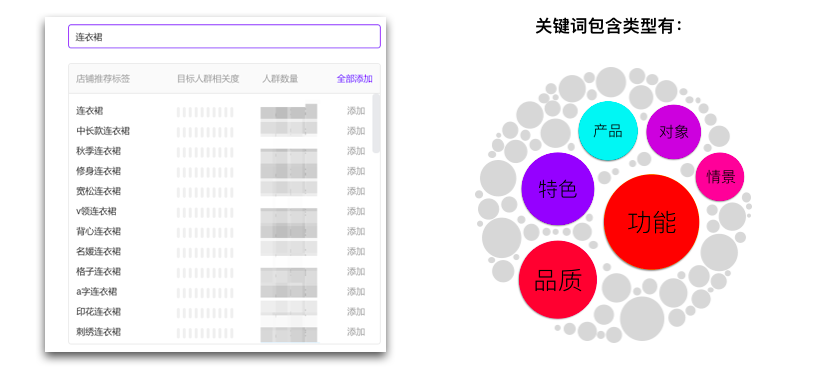Add the 秋季连衣裙 tag
This screenshot has height=368, width=818.
356,151
